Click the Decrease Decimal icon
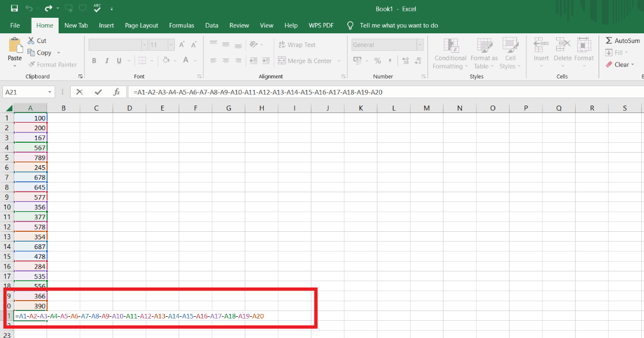Viewport: 644px width, 338px height. [418, 61]
